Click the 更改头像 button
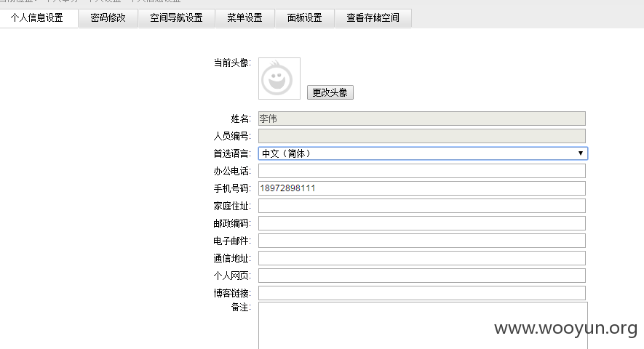The height and width of the screenshot is (349, 644). pos(330,92)
